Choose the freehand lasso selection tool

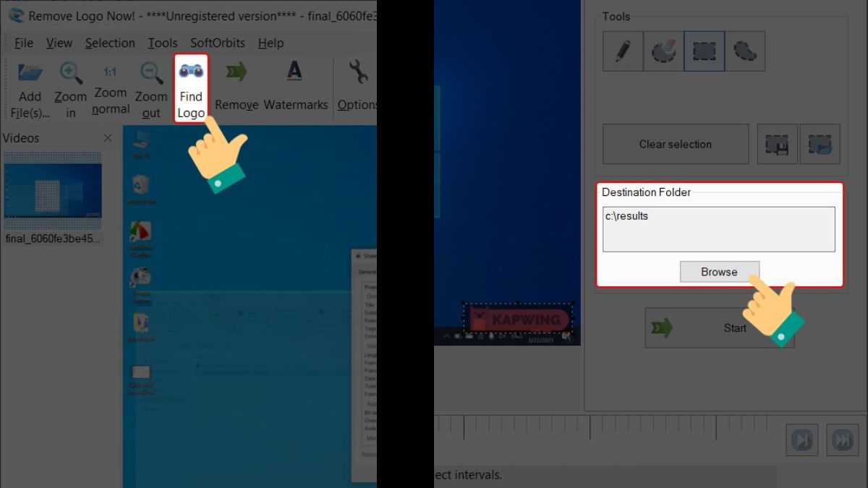tap(746, 51)
